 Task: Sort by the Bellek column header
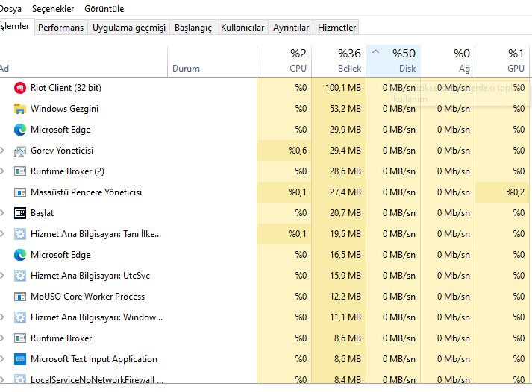[x=339, y=61]
